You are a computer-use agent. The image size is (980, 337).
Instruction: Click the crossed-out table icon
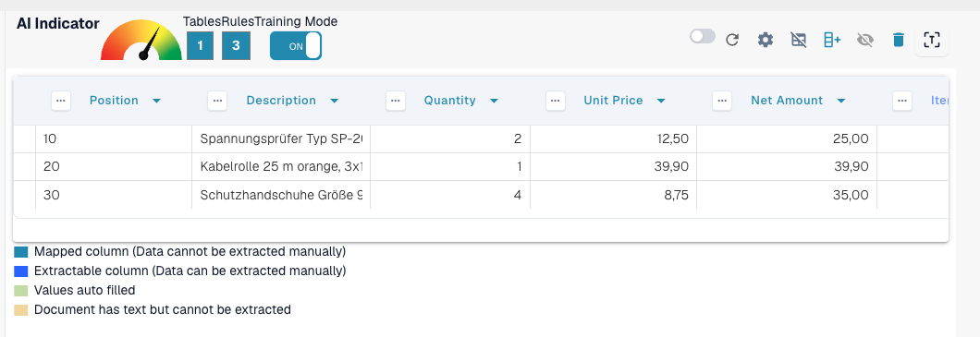(x=799, y=40)
